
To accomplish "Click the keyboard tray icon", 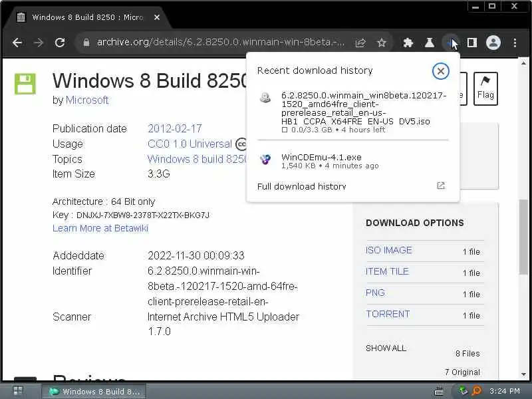I will (439, 392).
